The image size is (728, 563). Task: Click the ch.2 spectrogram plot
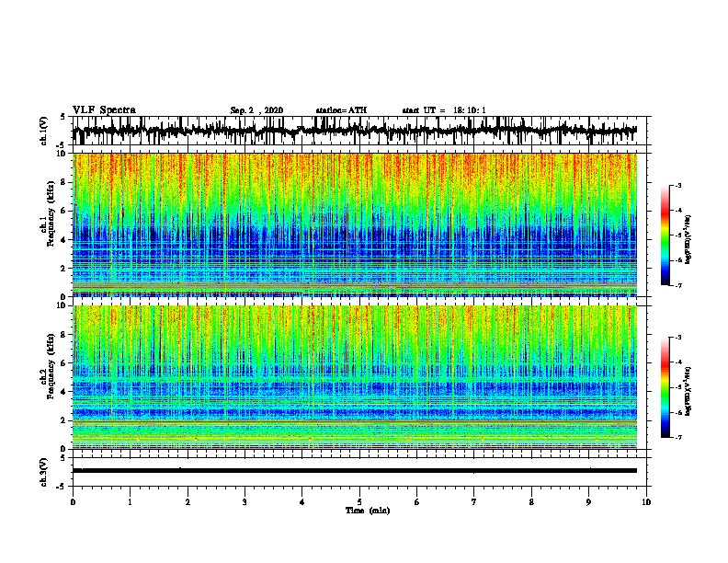[355, 377]
